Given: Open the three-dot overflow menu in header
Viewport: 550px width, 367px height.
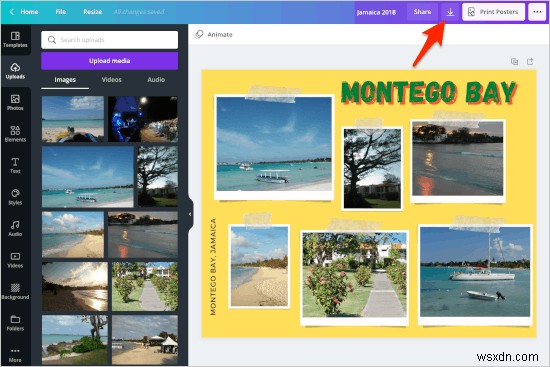Looking at the screenshot, I should [x=537, y=12].
